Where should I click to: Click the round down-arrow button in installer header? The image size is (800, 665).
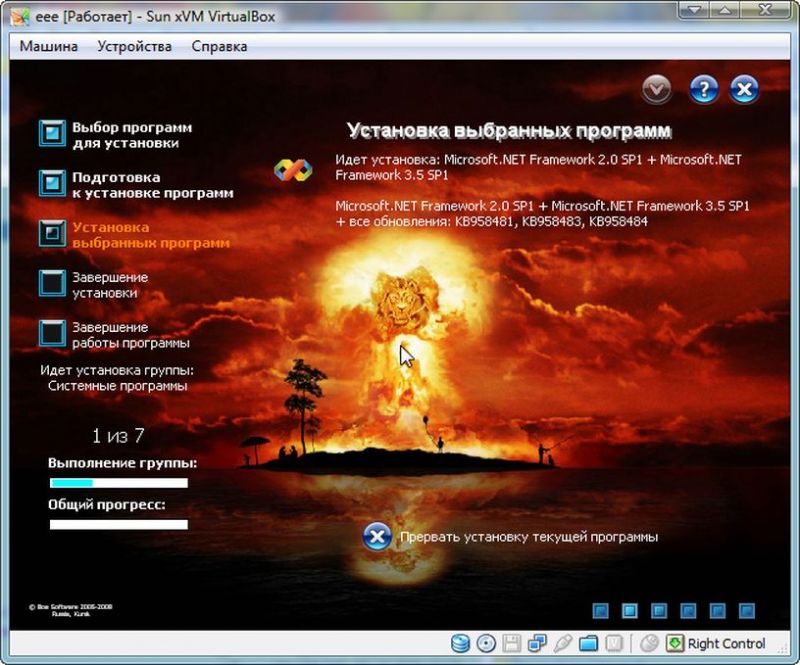(657, 90)
